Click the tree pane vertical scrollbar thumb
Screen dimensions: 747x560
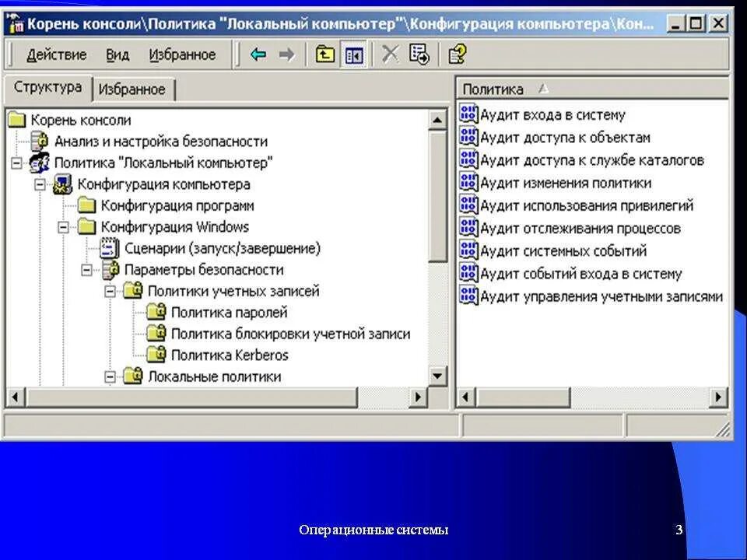(x=437, y=196)
